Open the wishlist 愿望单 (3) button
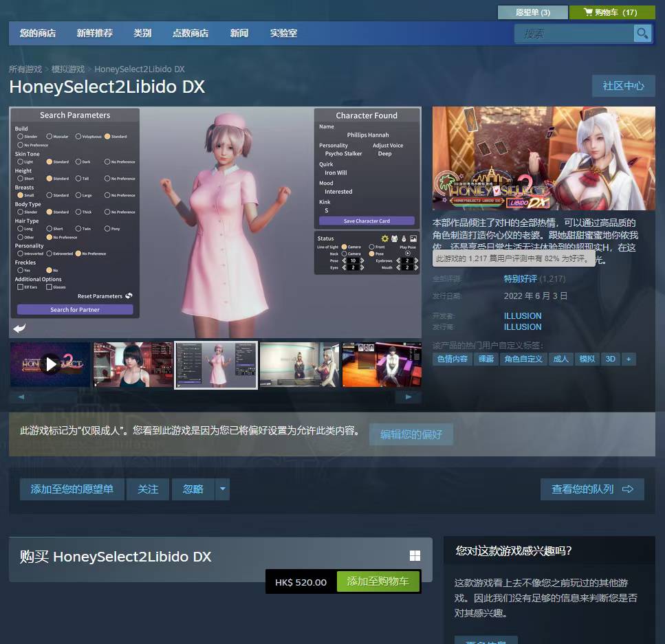The width and height of the screenshot is (665, 644). tap(533, 12)
